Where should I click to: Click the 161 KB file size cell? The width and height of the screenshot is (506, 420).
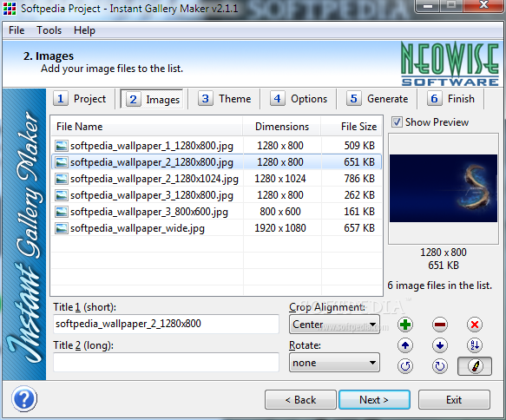click(359, 212)
